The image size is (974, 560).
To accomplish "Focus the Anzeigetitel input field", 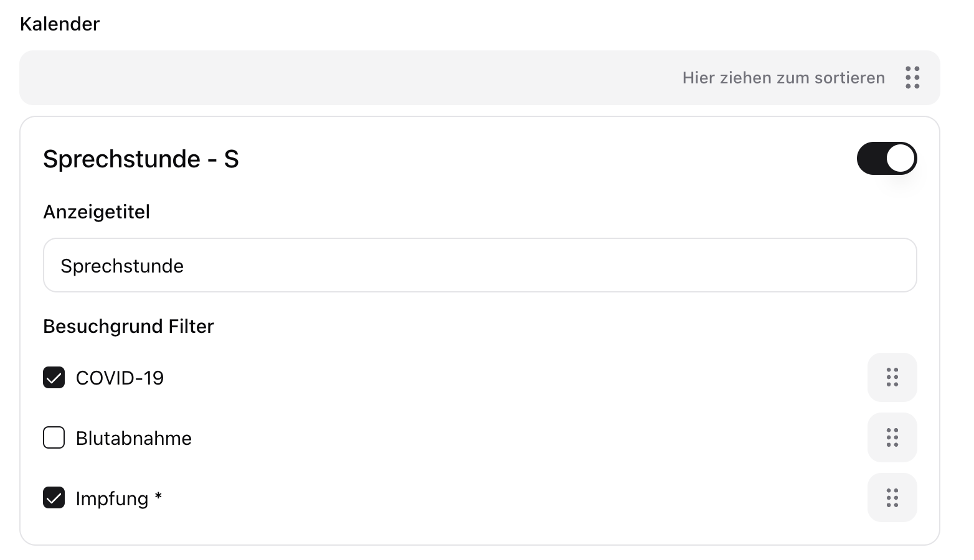I will [x=480, y=266].
